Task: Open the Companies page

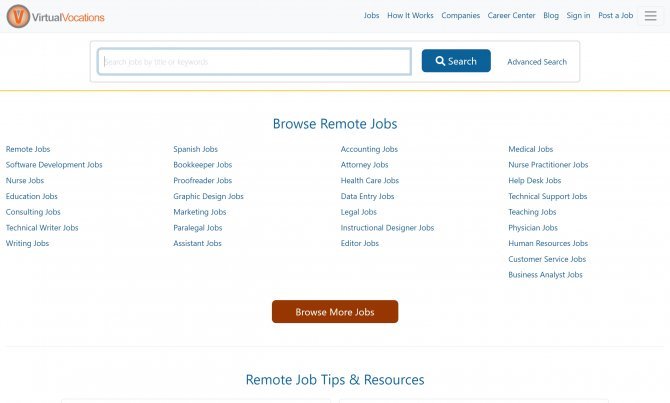Action: (x=460, y=15)
